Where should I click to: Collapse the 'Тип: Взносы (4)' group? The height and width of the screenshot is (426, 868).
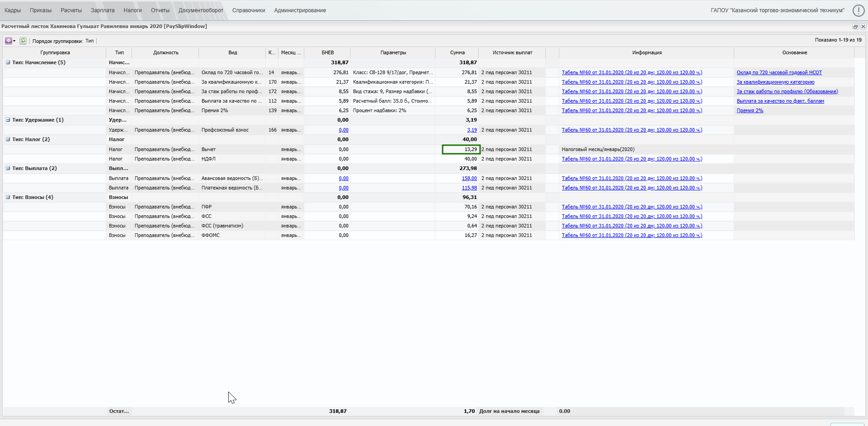[8, 197]
